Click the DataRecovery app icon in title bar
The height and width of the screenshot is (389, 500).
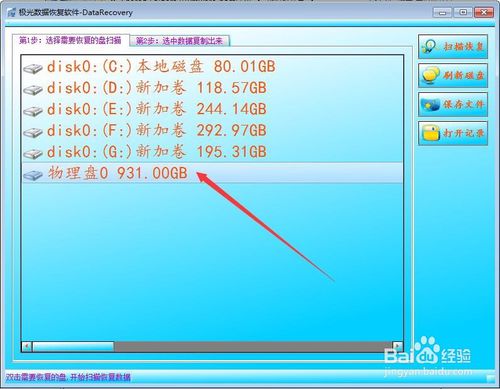[x=12, y=13]
